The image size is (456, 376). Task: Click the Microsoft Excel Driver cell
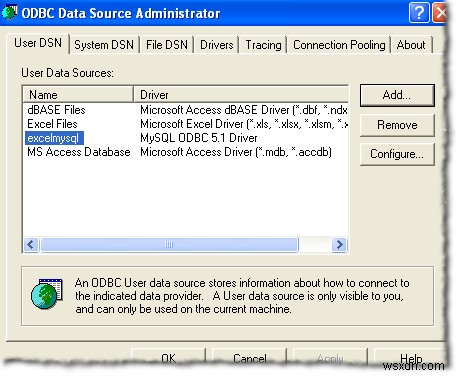pos(244,124)
